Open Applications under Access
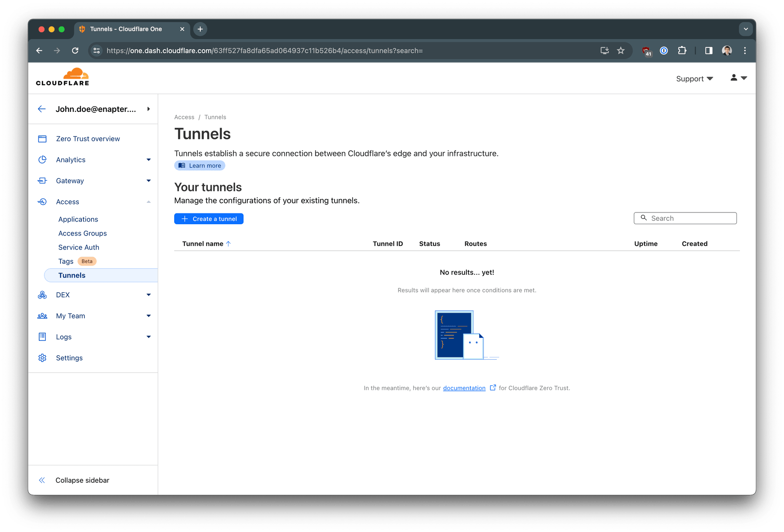The width and height of the screenshot is (784, 532). tap(78, 219)
